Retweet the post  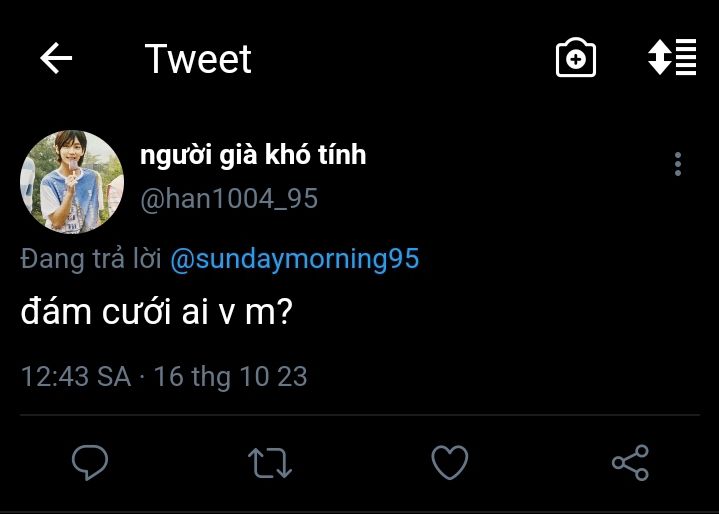click(269, 462)
